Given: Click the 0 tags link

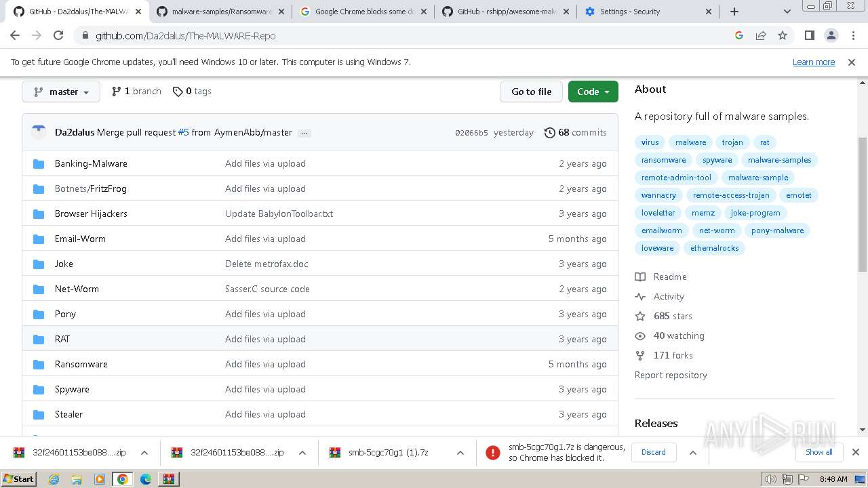Looking at the screenshot, I should 192,91.
